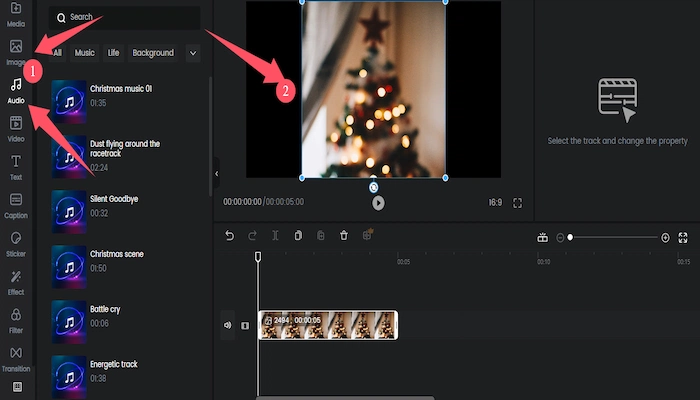Open the 16:9 aspect ratio selector
700x400 pixels.
click(494, 202)
